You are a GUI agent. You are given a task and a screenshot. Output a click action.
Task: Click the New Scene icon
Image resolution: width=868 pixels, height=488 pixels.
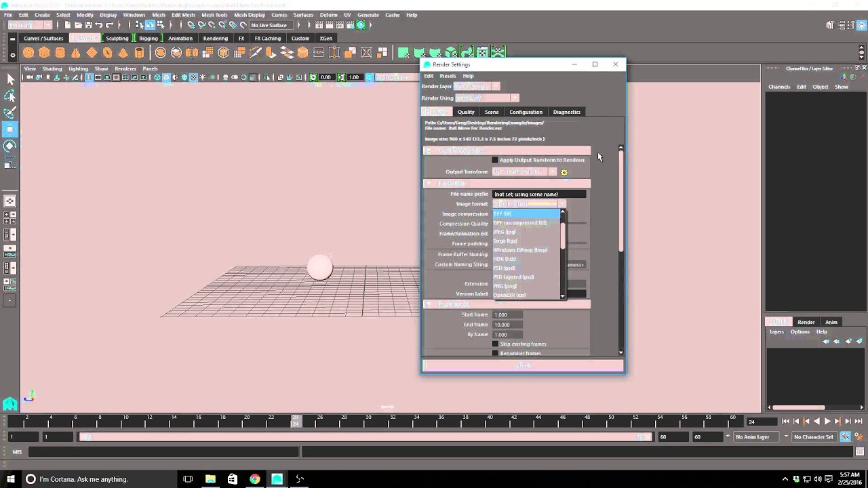68,25
